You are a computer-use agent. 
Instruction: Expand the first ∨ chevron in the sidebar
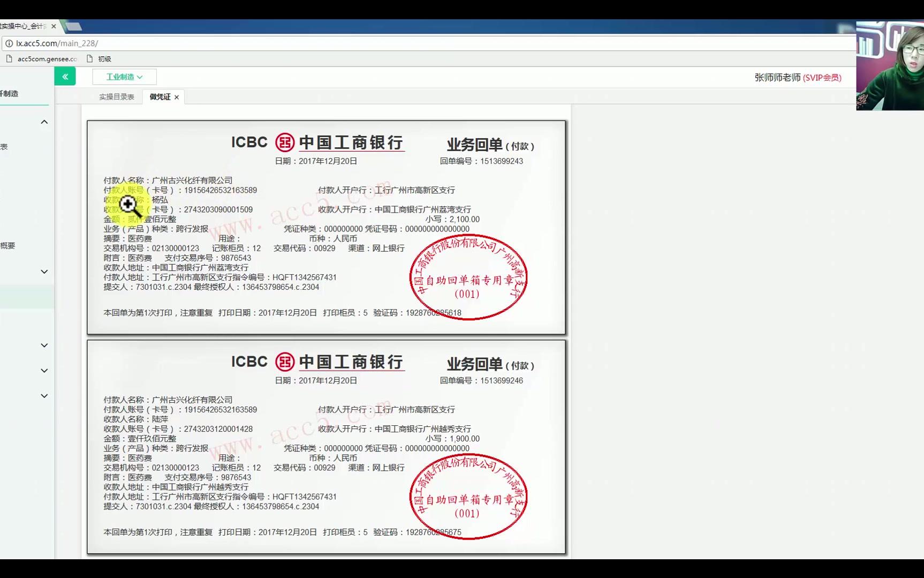pos(44,272)
